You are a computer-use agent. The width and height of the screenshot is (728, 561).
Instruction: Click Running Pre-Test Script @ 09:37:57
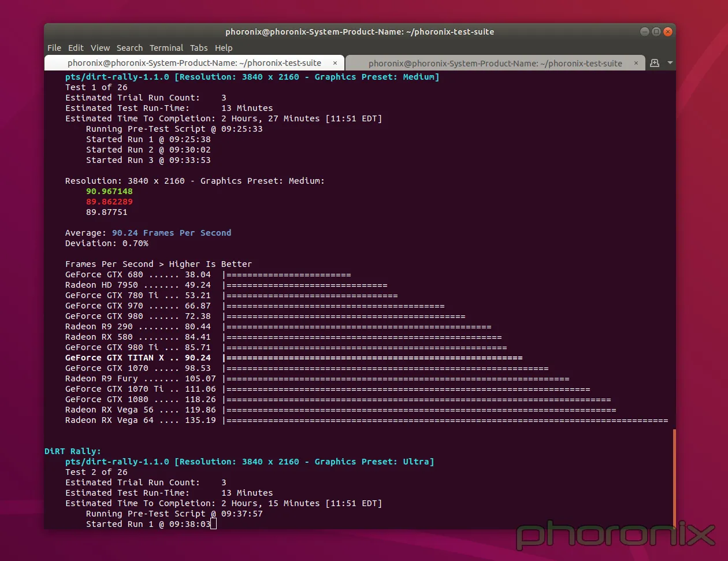tap(174, 514)
